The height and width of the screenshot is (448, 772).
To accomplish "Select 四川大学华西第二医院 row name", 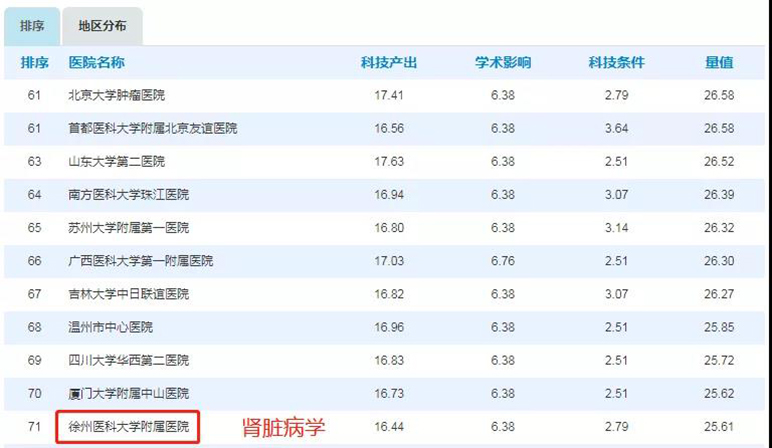I will pos(128,360).
